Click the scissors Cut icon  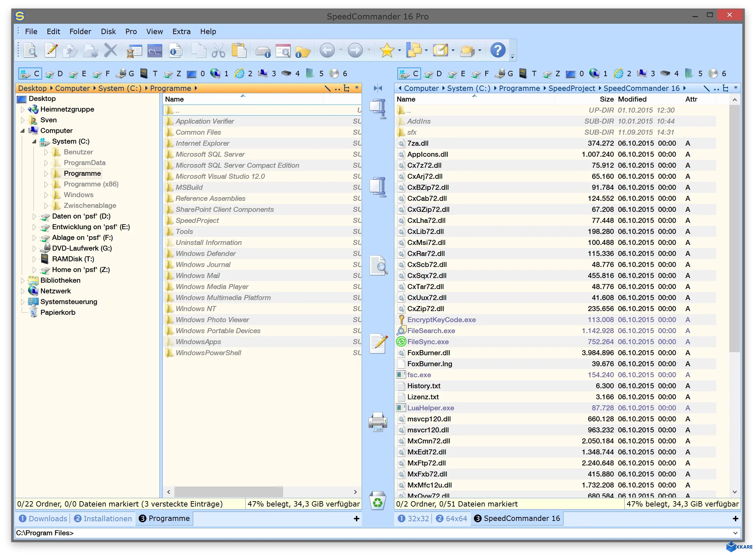click(x=219, y=50)
